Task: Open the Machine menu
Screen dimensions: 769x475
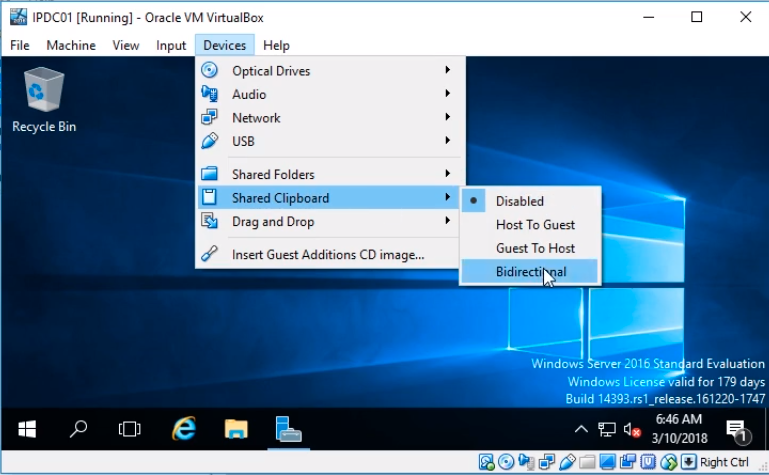Action: coord(71,45)
